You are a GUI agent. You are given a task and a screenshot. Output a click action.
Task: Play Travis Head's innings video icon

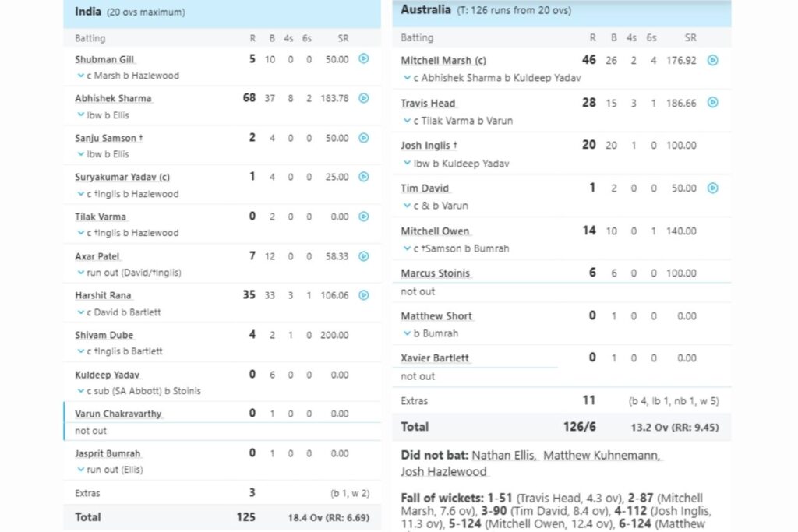(712, 103)
